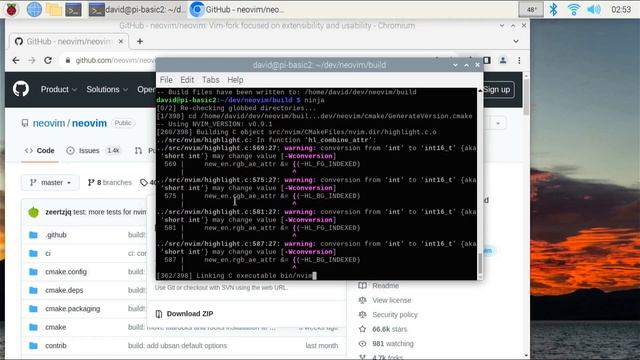Open the file manager from taskbar

pos(53,9)
